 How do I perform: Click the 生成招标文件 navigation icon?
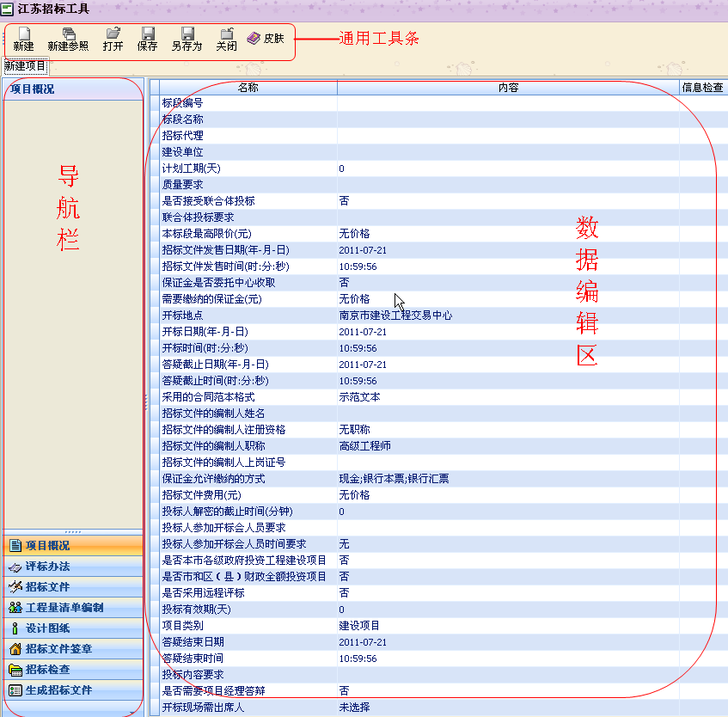click(15, 690)
